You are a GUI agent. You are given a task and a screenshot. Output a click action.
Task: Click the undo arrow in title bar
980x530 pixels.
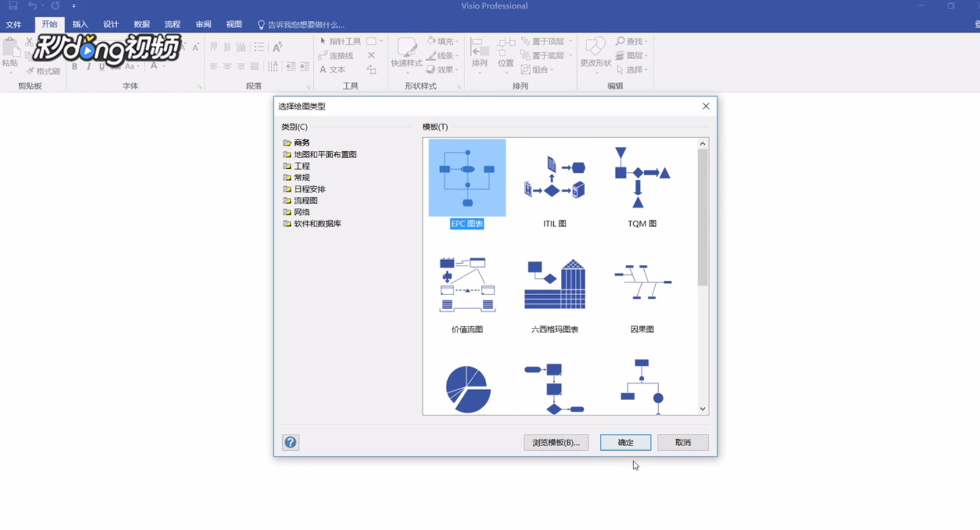[33, 6]
